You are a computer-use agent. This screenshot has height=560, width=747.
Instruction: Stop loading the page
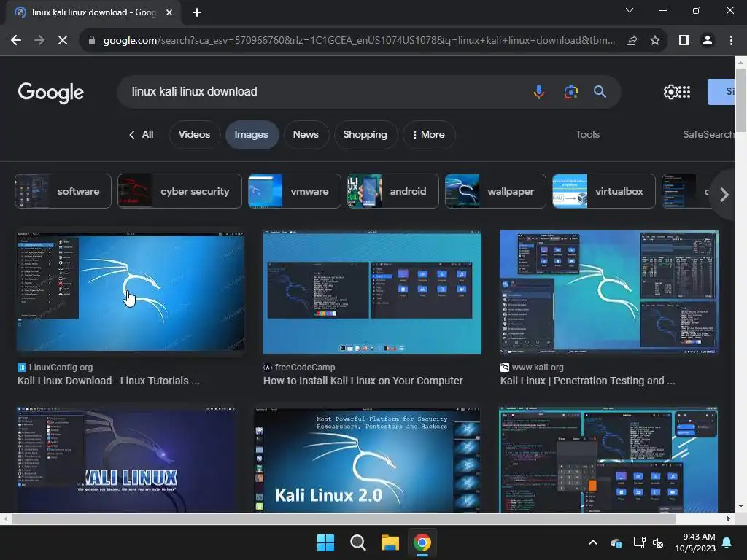pyautogui.click(x=63, y=41)
